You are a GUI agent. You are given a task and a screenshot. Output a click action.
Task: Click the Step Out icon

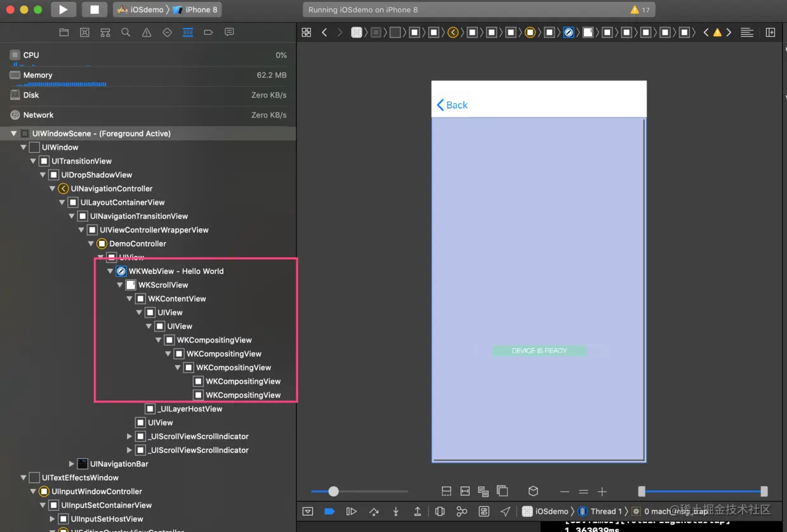pyautogui.click(x=418, y=511)
